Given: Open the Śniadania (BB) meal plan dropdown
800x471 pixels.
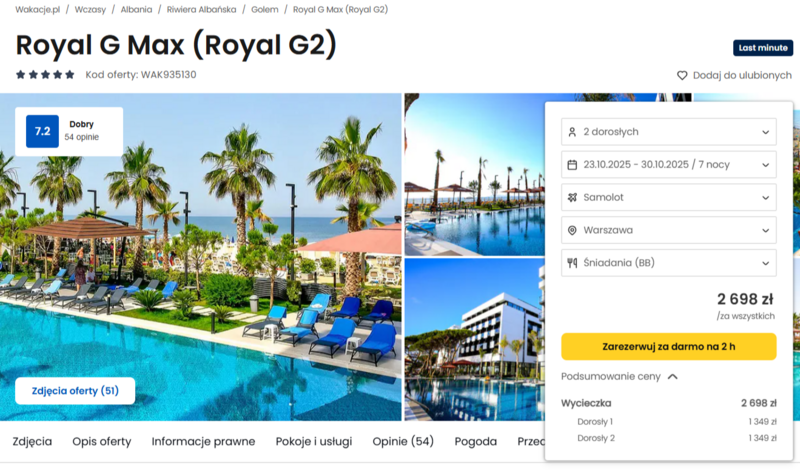Looking at the screenshot, I should coord(669,263).
